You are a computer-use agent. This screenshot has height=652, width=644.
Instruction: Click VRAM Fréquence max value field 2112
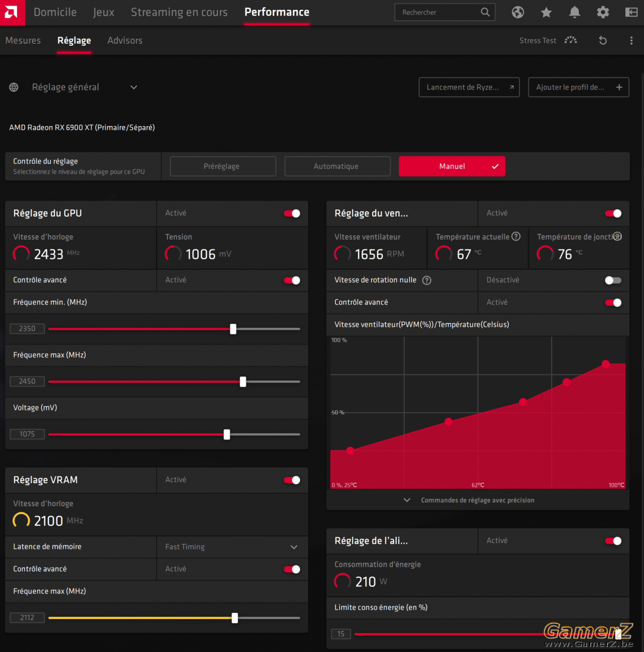27,618
